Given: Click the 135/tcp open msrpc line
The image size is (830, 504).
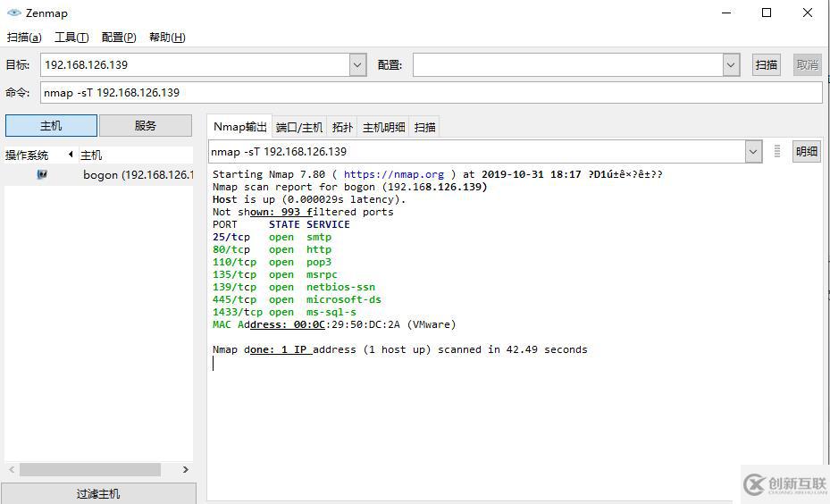Looking at the screenshot, I should (274, 274).
